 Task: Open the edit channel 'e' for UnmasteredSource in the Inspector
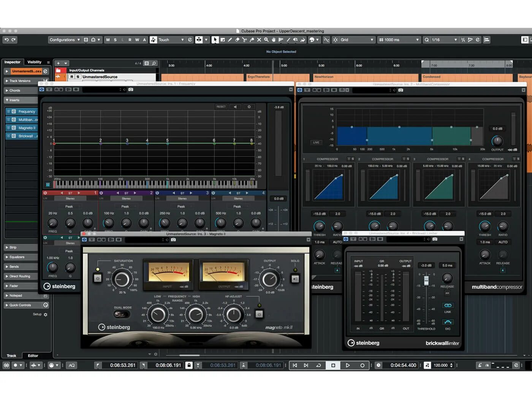(45, 71)
